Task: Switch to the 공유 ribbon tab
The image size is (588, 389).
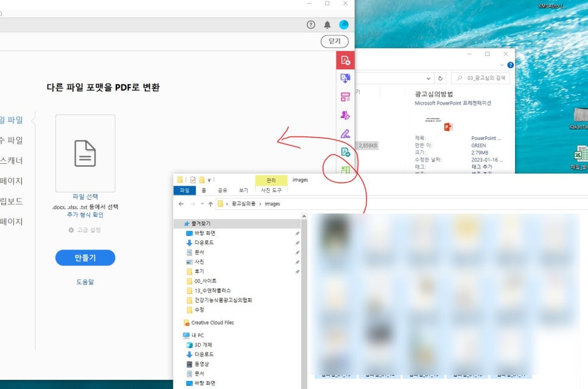Action: click(222, 191)
